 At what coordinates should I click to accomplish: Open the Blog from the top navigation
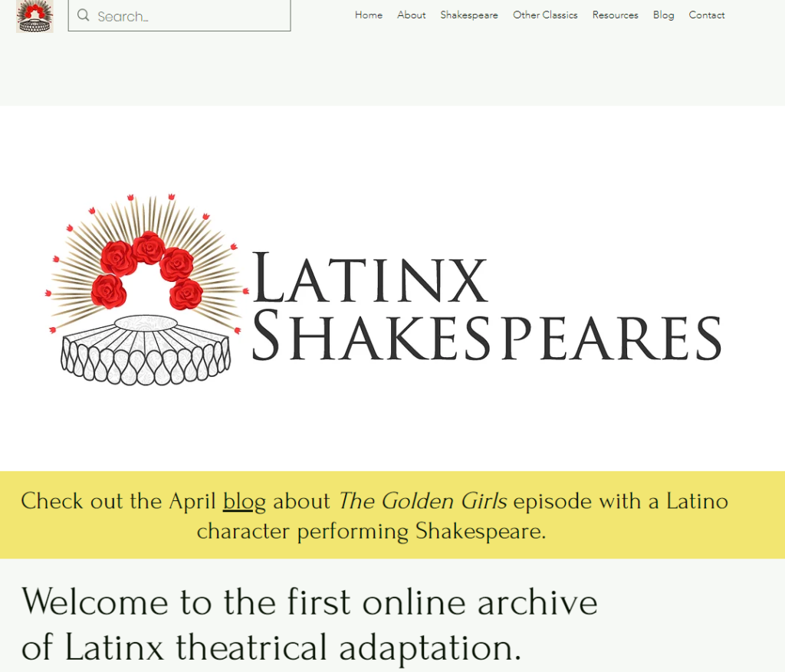point(664,15)
